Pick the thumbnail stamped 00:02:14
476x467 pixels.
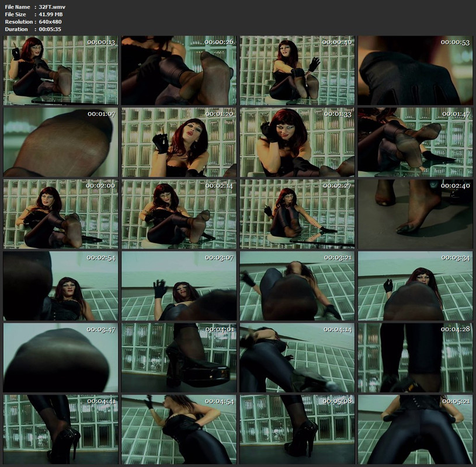(x=179, y=214)
